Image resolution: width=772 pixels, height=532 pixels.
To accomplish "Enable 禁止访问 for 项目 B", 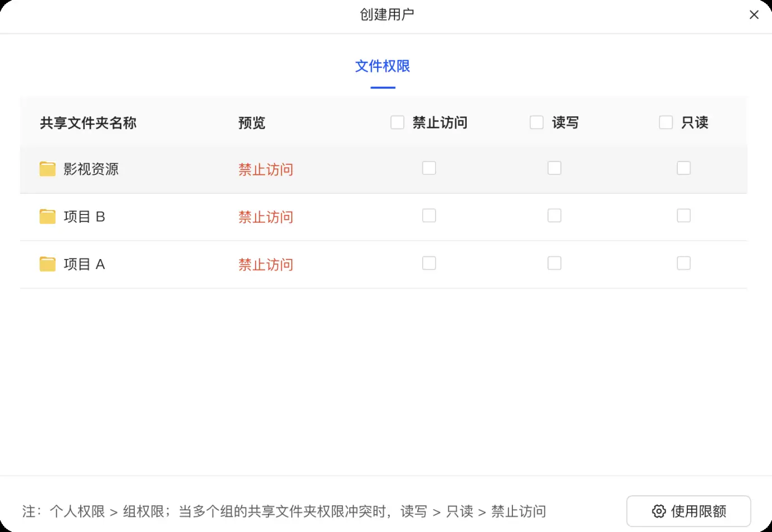I will click(429, 216).
